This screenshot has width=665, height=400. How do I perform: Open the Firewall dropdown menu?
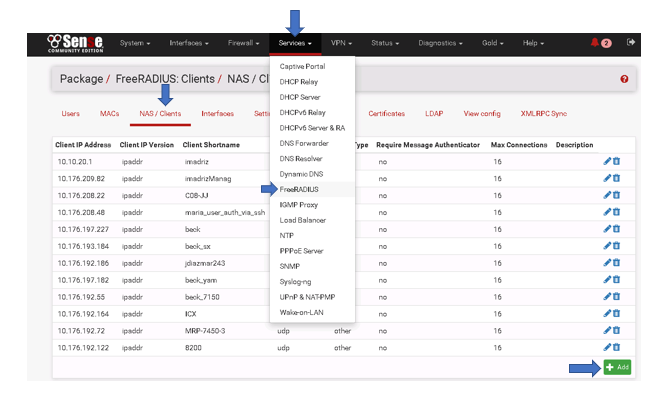245,43
